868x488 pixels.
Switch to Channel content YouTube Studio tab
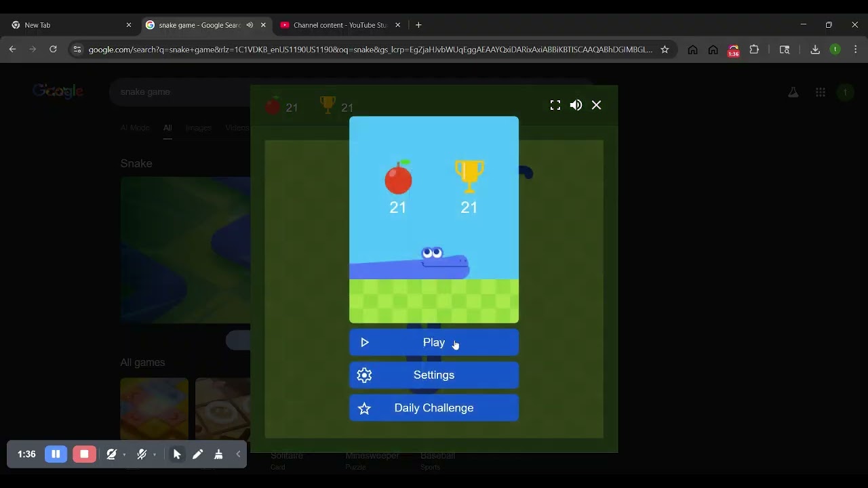tap(339, 25)
